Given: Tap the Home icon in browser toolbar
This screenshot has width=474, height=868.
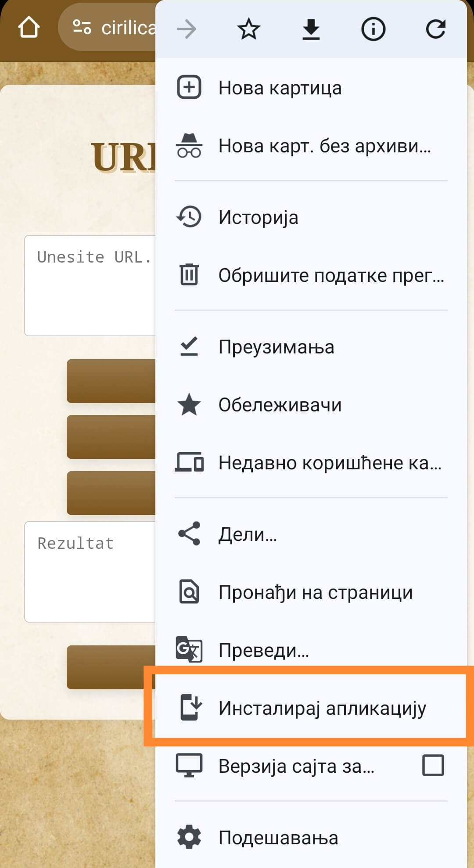Looking at the screenshot, I should point(29,28).
